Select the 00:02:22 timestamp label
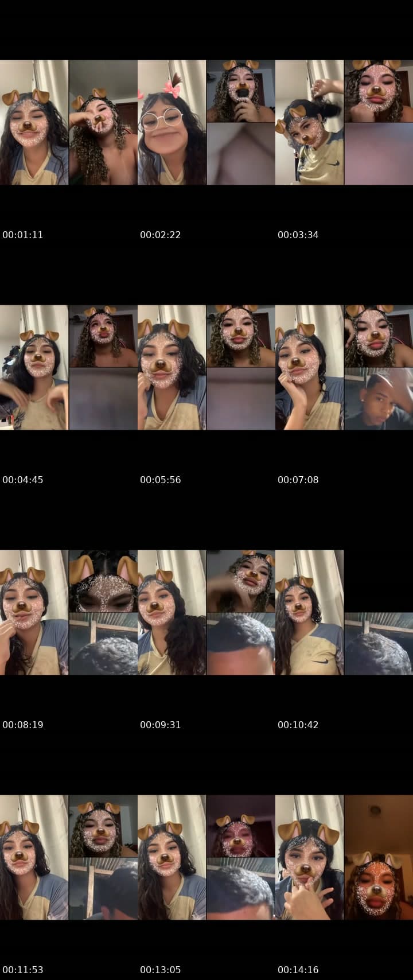 [x=161, y=235]
